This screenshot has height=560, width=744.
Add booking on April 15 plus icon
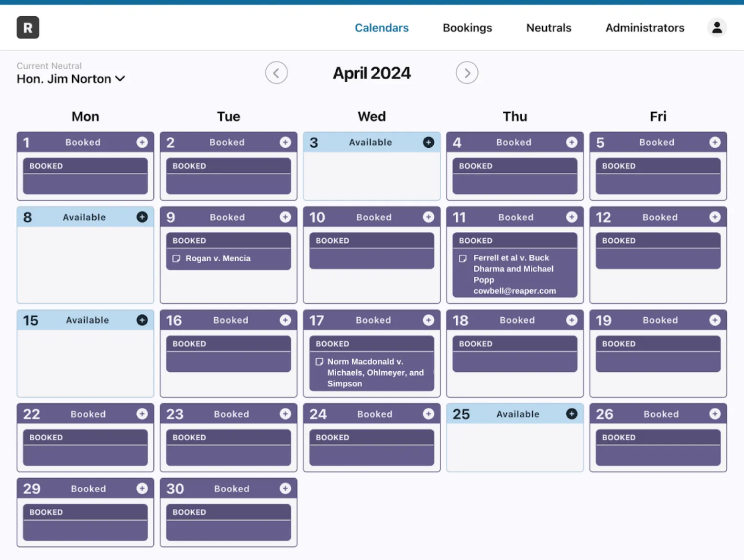click(x=142, y=320)
